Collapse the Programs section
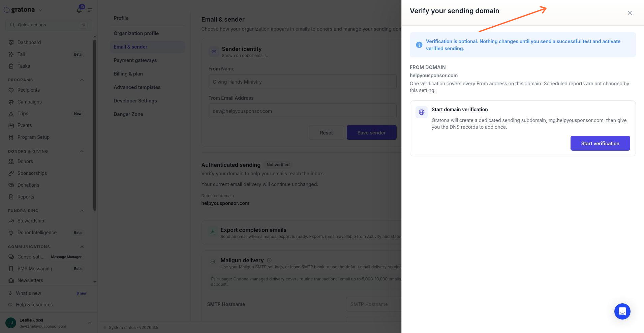 [82, 80]
